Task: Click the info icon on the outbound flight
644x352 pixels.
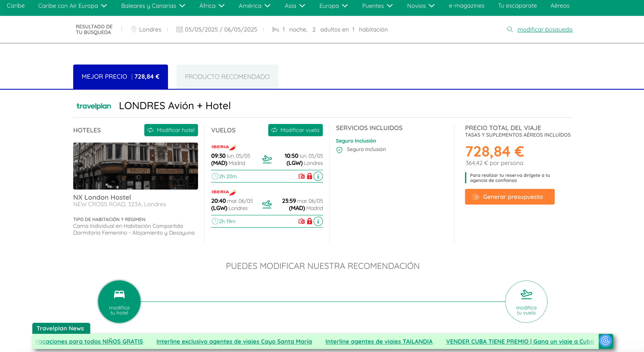Action: 318,176
